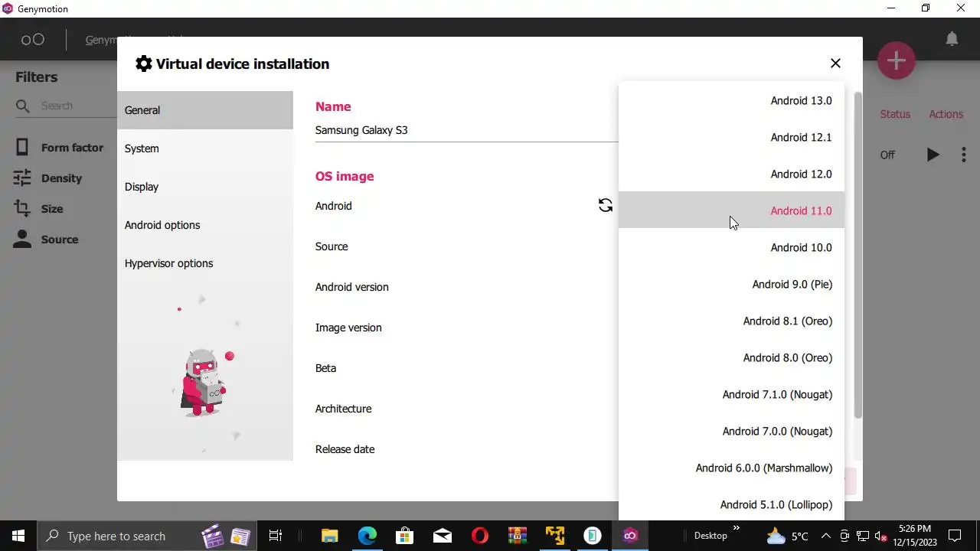This screenshot has height=551, width=980.
Task: Expand the Density filter
Action: pyautogui.click(x=47, y=178)
